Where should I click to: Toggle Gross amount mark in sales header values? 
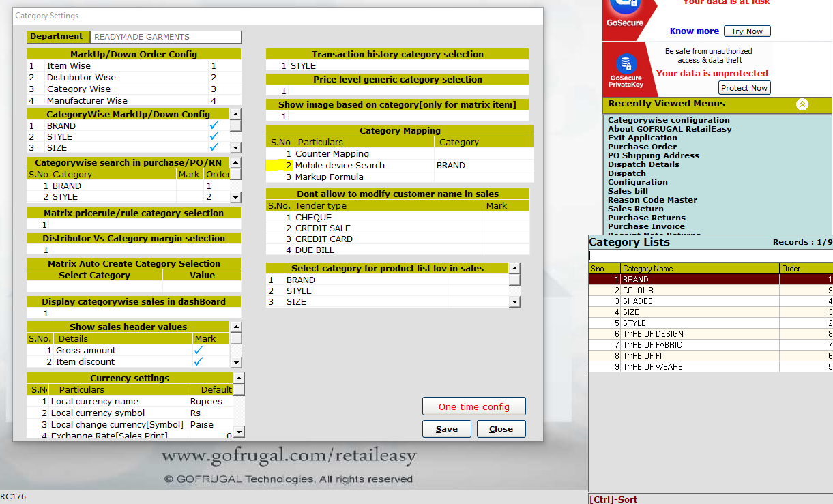199,351
